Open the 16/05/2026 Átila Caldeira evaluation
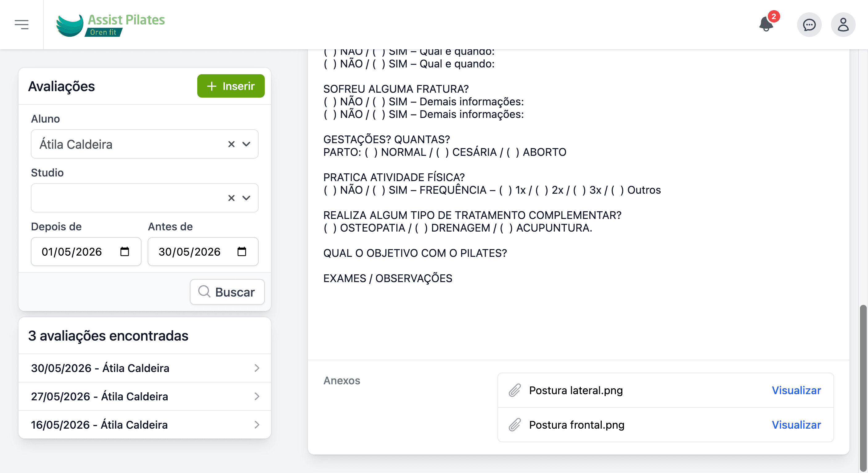 [x=145, y=425]
